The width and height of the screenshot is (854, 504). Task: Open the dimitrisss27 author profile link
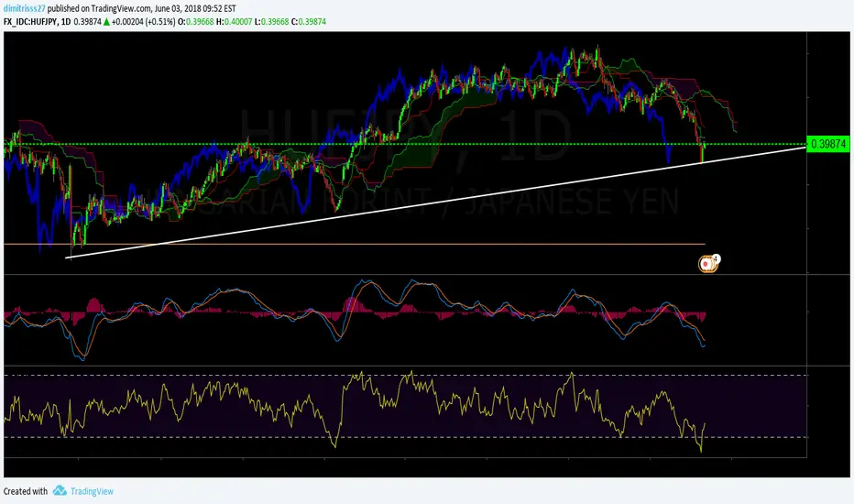(x=25, y=9)
